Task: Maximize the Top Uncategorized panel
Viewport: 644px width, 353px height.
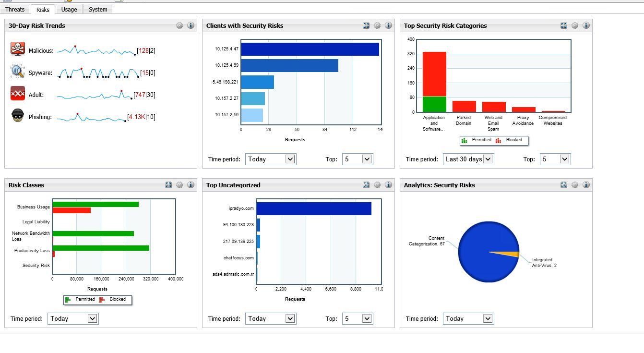Action: (x=366, y=185)
